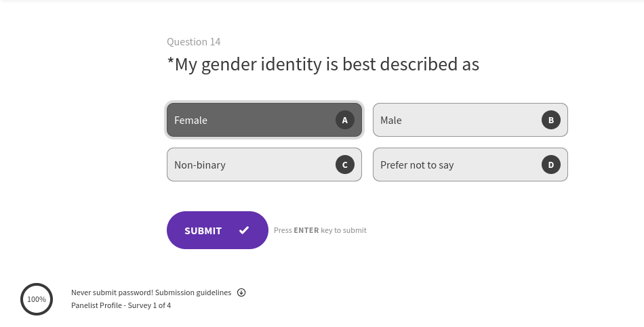Viewport: 644px width, 327px height.
Task: Click the D key badge icon
Action: point(551,165)
